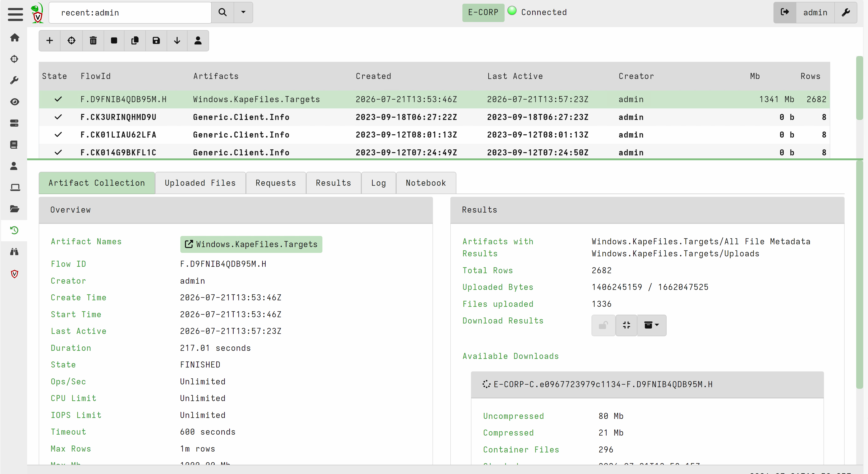This screenshot has width=868, height=474.
Task: Click the Creator column header
Action: (x=636, y=76)
